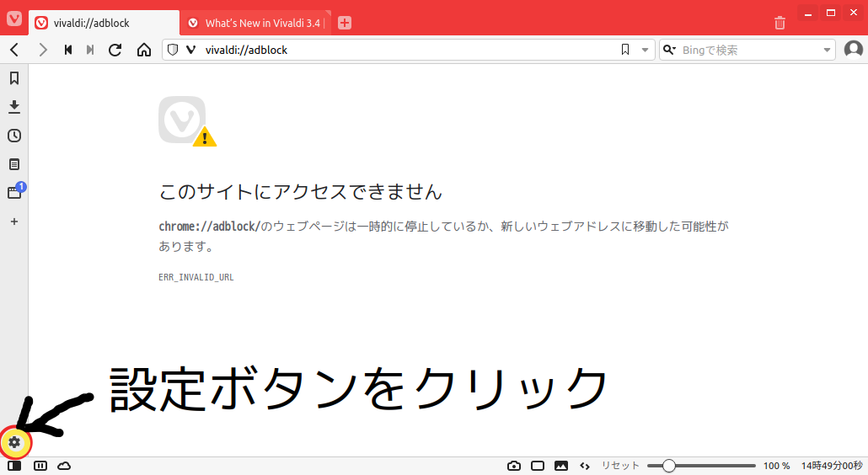Click the settings gear icon
The width and height of the screenshot is (868, 475).
tap(14, 442)
